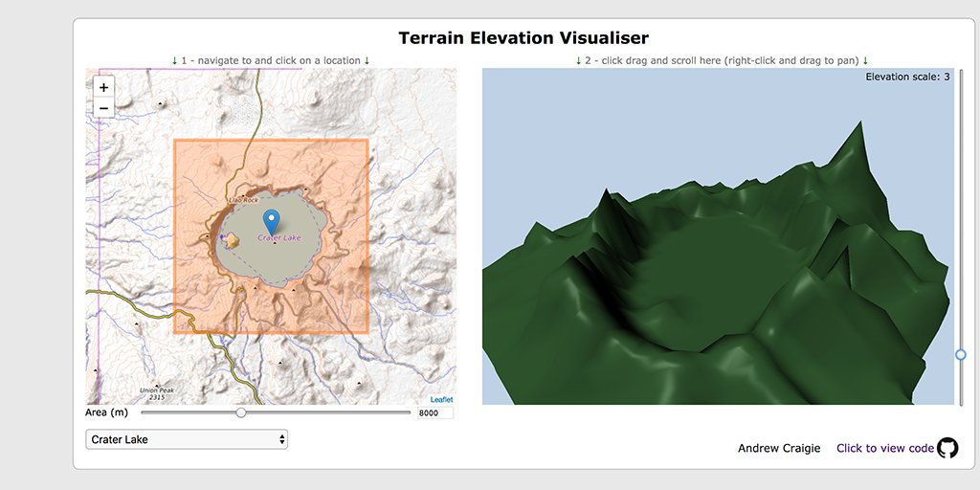Open the Crater Lake location dropdown
980x490 pixels.
point(187,439)
